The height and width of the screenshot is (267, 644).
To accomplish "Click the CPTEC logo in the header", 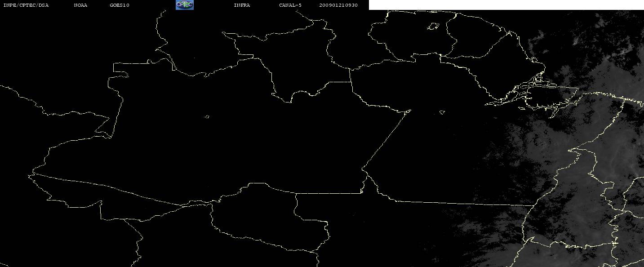I will 184,5.
